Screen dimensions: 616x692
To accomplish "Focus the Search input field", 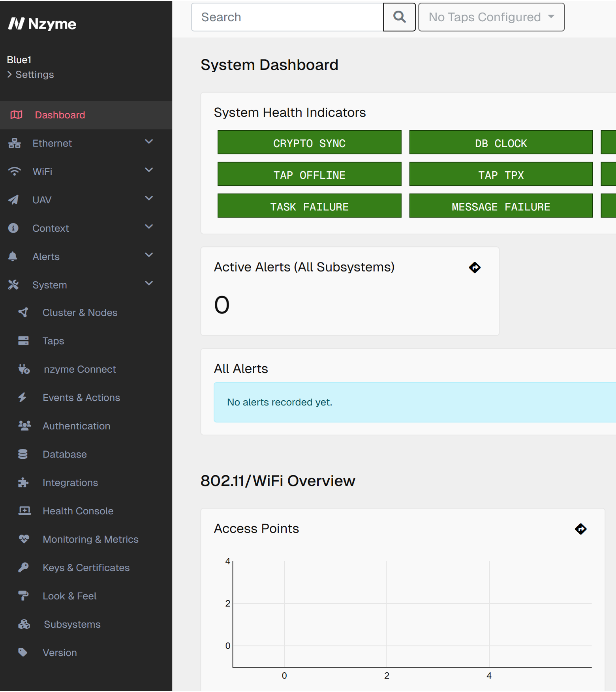I will tap(287, 17).
